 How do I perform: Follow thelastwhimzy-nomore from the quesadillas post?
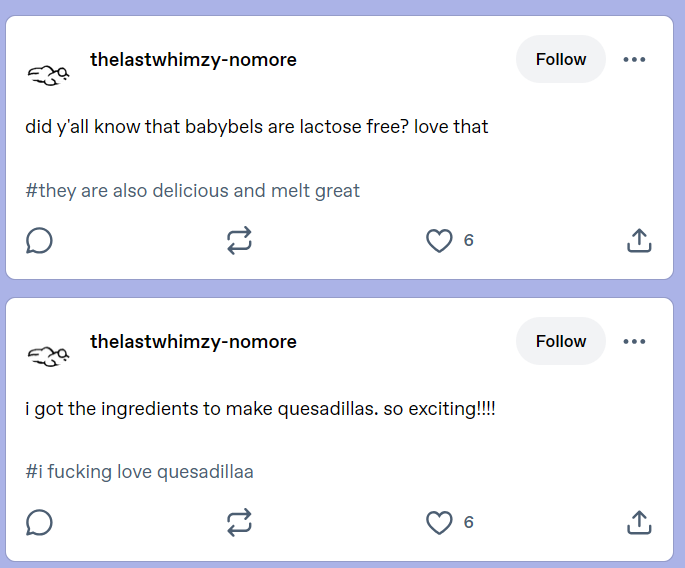(x=561, y=341)
